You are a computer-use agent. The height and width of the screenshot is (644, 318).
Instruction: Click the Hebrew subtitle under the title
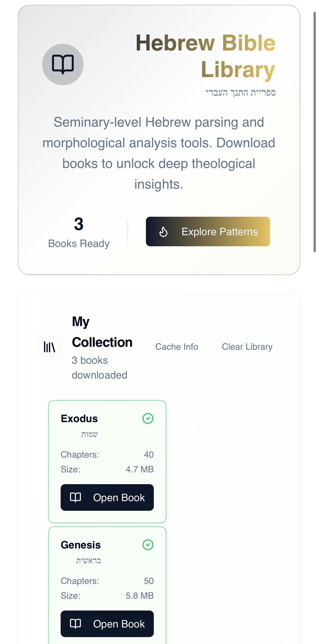click(240, 93)
